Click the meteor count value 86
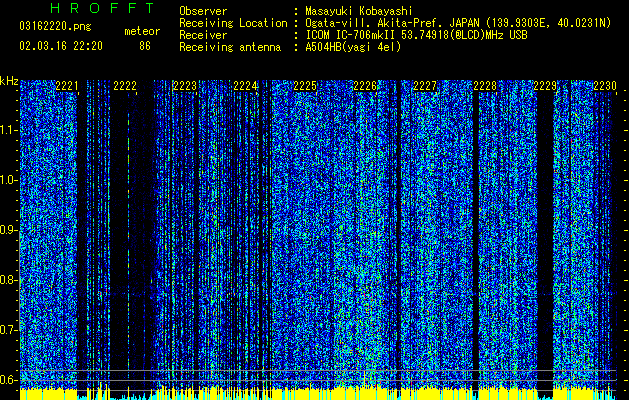 145,46
